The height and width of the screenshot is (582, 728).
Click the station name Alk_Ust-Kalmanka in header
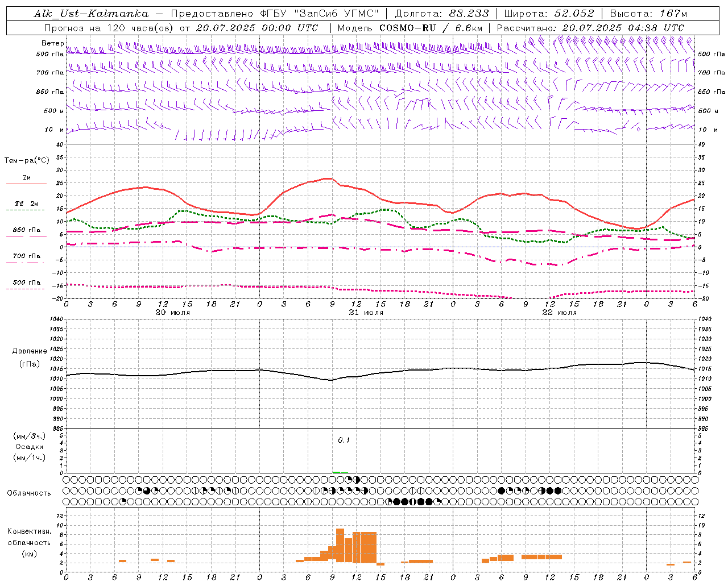91,14
